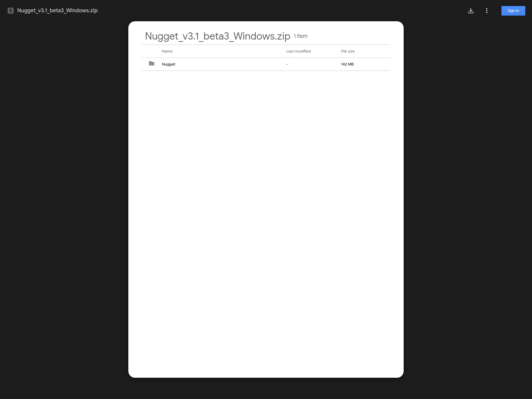Open the three-dot more actions menu
Screen dimensions: 532x399
487,11
